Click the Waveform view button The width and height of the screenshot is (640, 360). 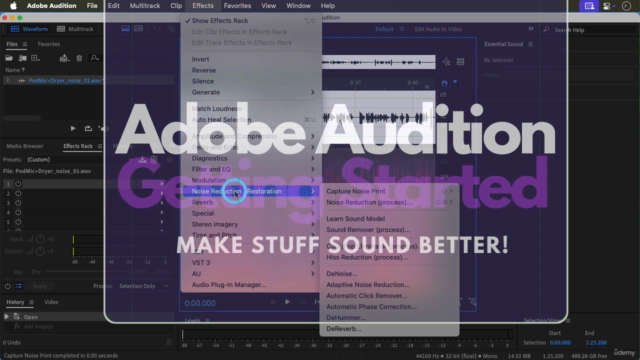29,29
